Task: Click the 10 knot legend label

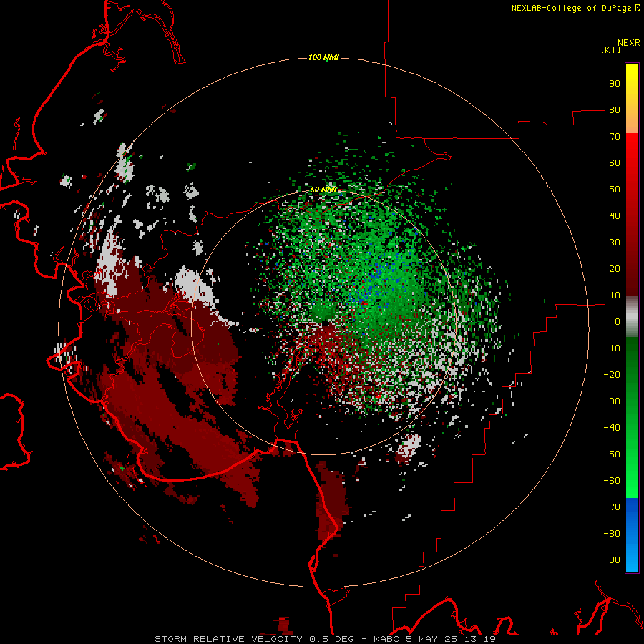Action: click(x=615, y=296)
